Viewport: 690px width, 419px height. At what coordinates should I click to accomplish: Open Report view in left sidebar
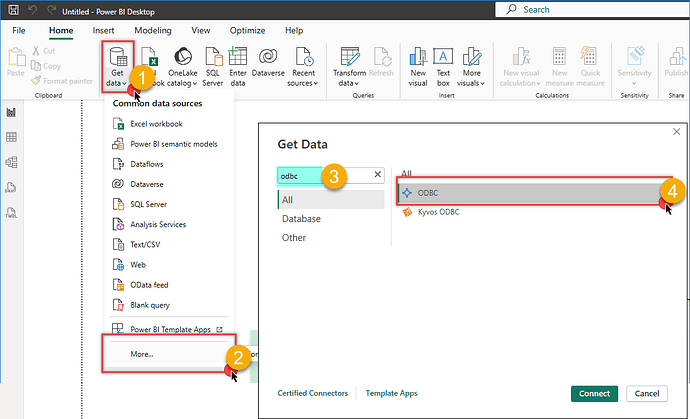(x=11, y=113)
